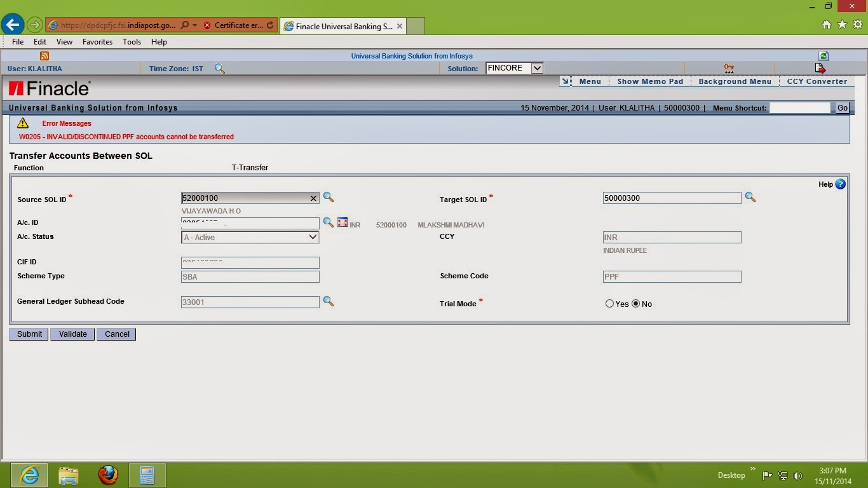Image resolution: width=868 pixels, height=488 pixels.
Task: Click the browser Forward arrow button
Action: click(x=34, y=25)
